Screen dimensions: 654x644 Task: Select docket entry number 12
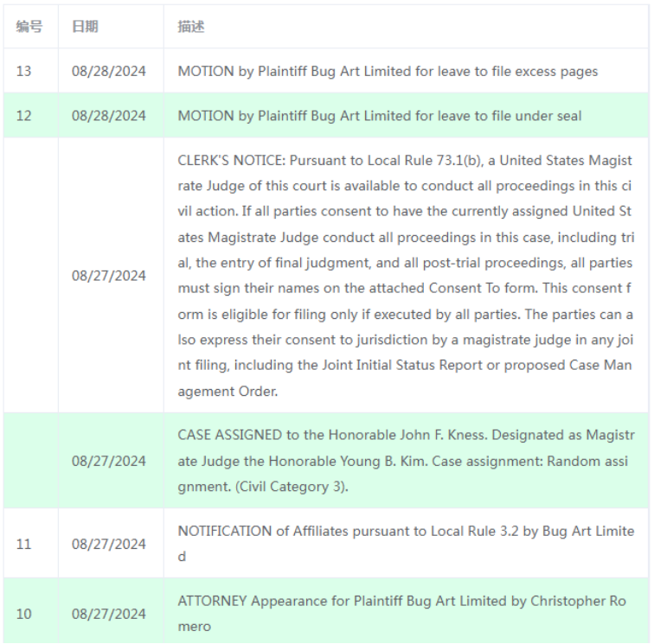pyautogui.click(x=23, y=116)
